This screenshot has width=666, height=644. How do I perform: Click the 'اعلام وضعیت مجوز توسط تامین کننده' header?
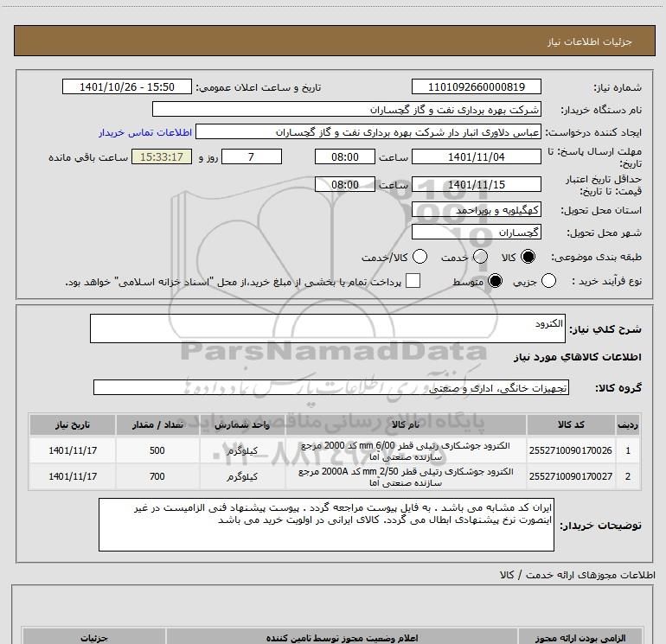click(x=342, y=637)
